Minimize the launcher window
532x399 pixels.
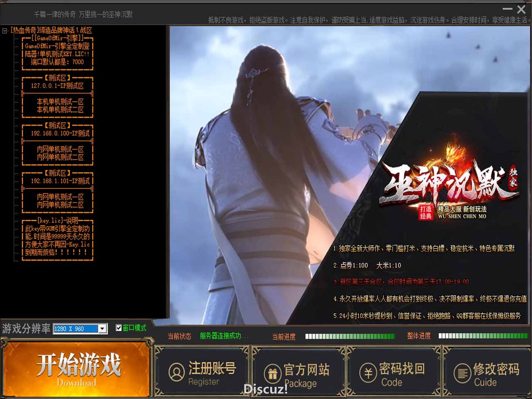(507, 9)
